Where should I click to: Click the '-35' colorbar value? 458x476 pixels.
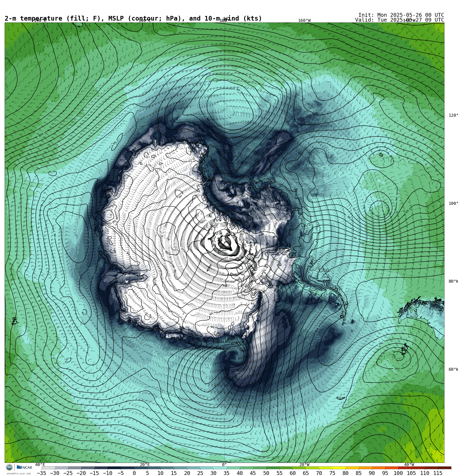(41, 473)
